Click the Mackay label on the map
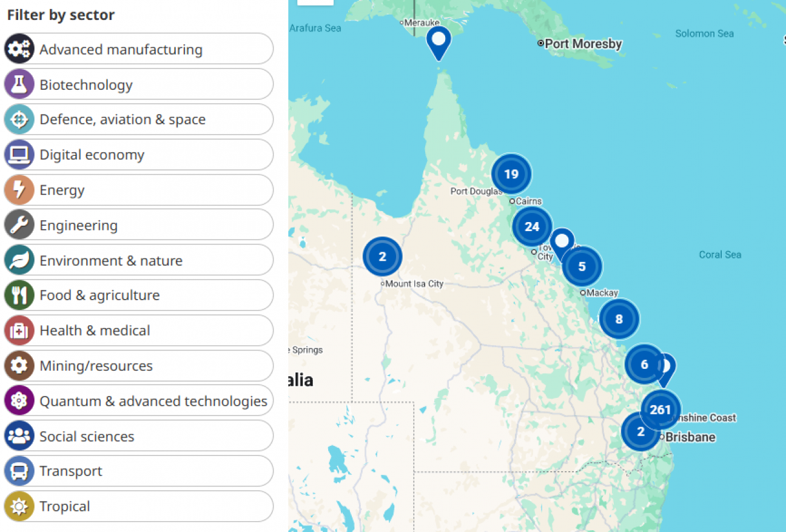Screen dimensions: 786x532 pyautogui.click(x=602, y=292)
